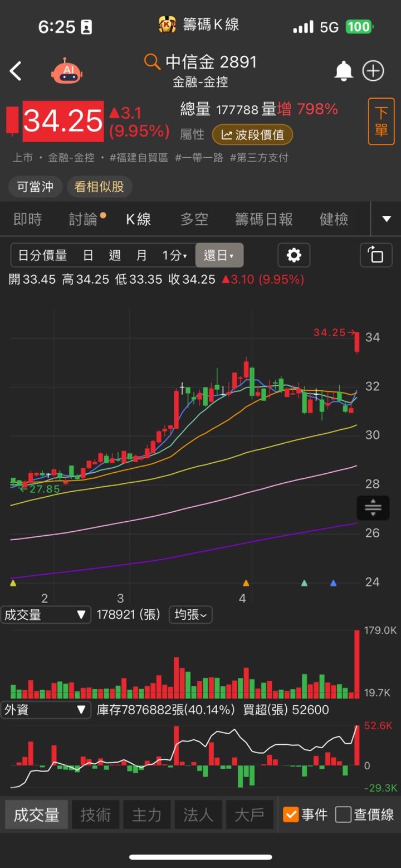The image size is (401, 868).
Task: Open 1分 minute interval dropdown
Action: point(174,255)
